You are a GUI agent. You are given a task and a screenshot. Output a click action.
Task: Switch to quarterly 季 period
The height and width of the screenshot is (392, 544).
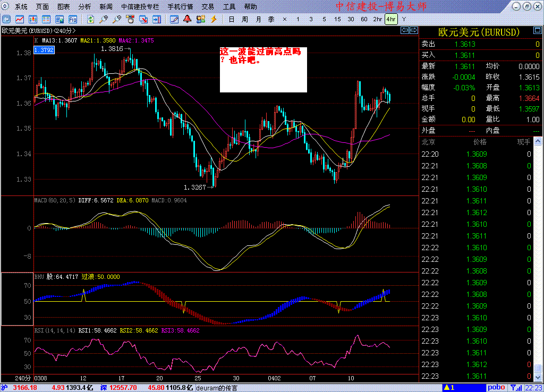tap(271, 20)
